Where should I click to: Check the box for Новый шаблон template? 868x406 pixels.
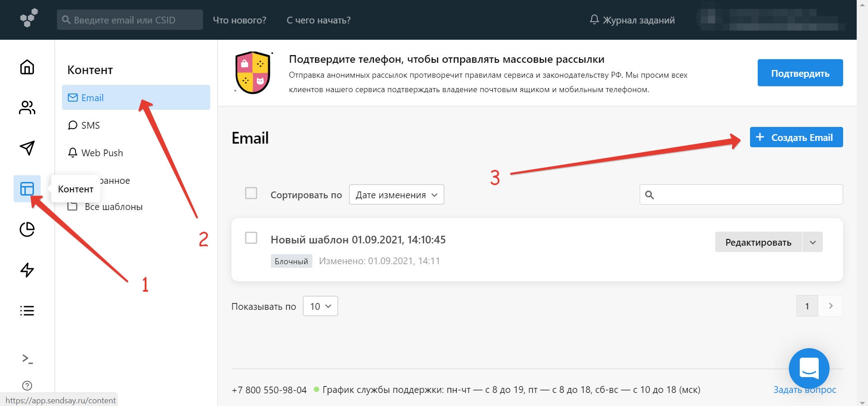coord(251,238)
